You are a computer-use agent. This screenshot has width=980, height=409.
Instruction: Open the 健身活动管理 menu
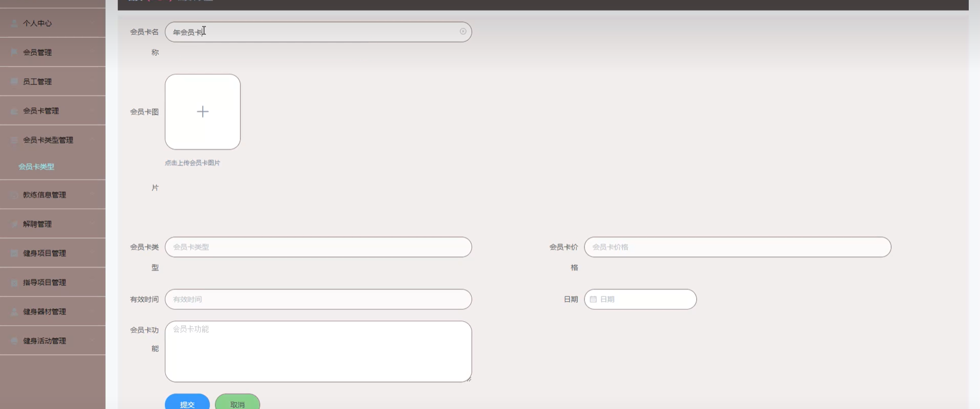tap(53, 340)
